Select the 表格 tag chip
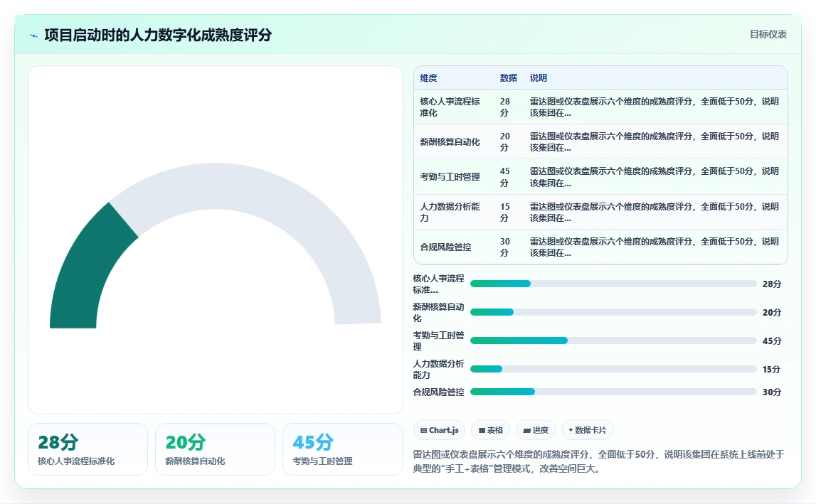Screen dimensions: 816x504 [x=490, y=430]
